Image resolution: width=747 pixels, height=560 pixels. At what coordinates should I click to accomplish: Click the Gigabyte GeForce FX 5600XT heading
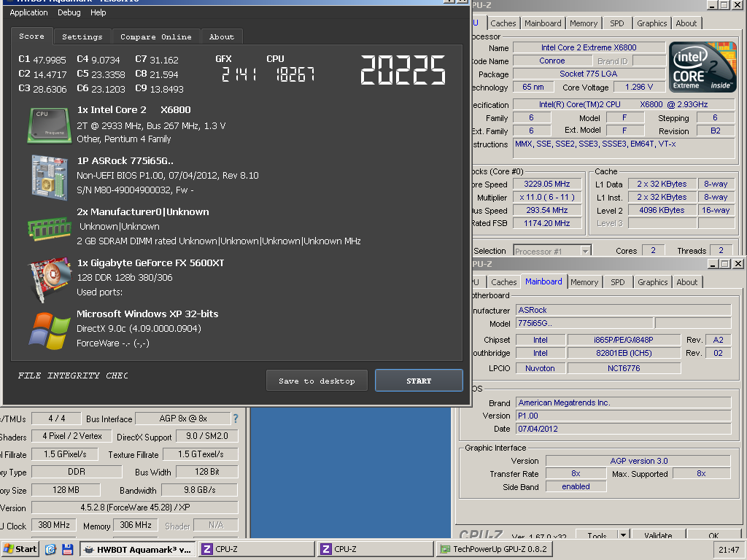click(150, 262)
